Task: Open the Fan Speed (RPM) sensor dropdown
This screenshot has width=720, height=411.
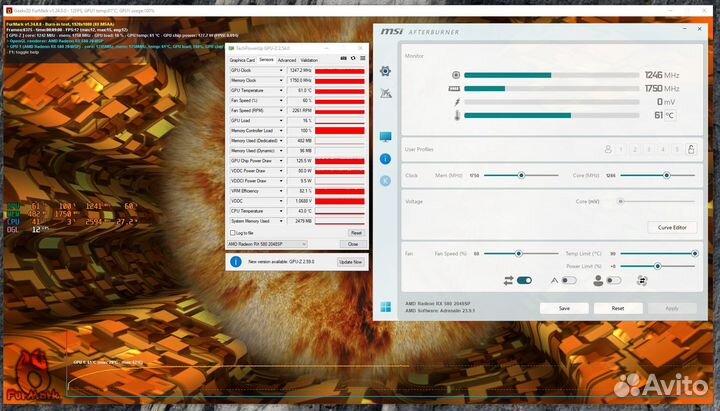Action: tap(281, 111)
